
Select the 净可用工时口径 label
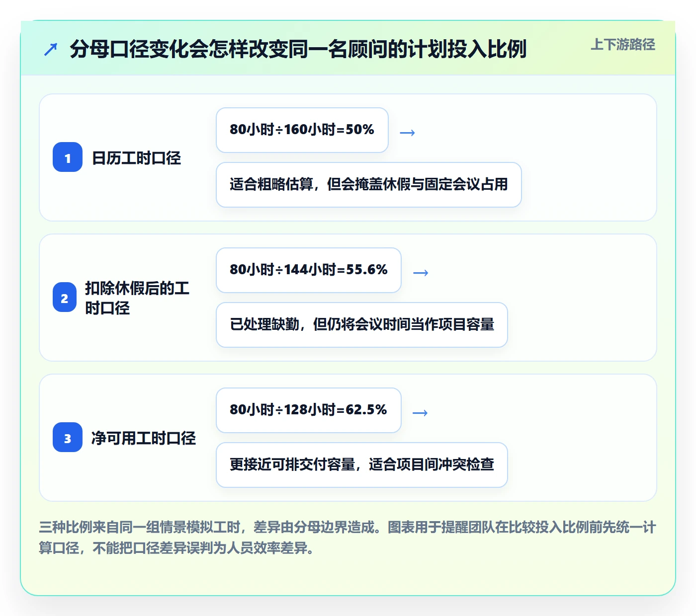click(144, 438)
